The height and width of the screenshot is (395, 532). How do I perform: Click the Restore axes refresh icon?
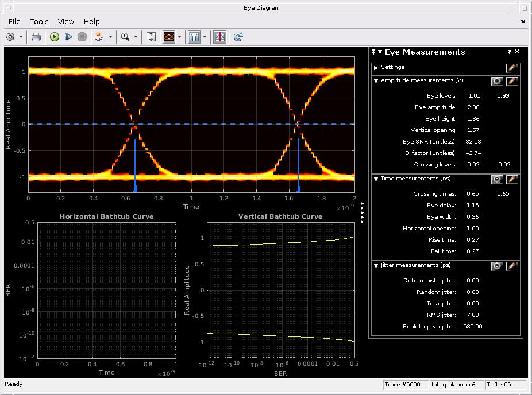[238, 37]
